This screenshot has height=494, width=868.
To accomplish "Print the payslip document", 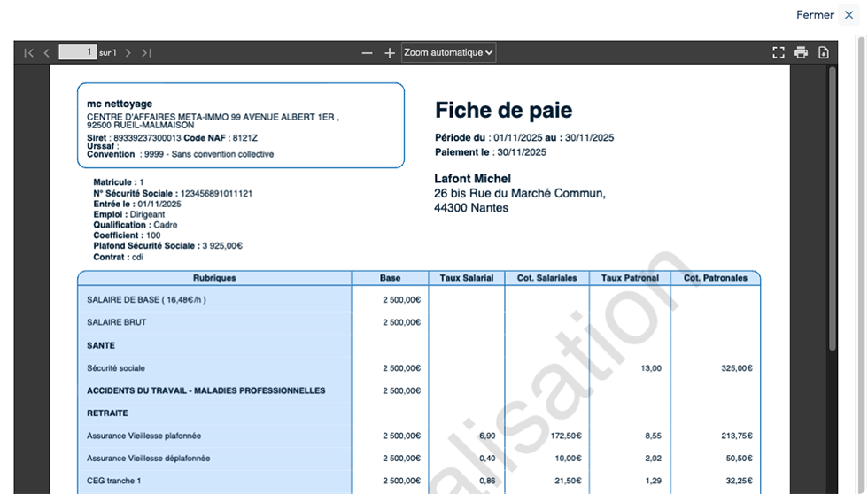I will click(x=801, y=52).
